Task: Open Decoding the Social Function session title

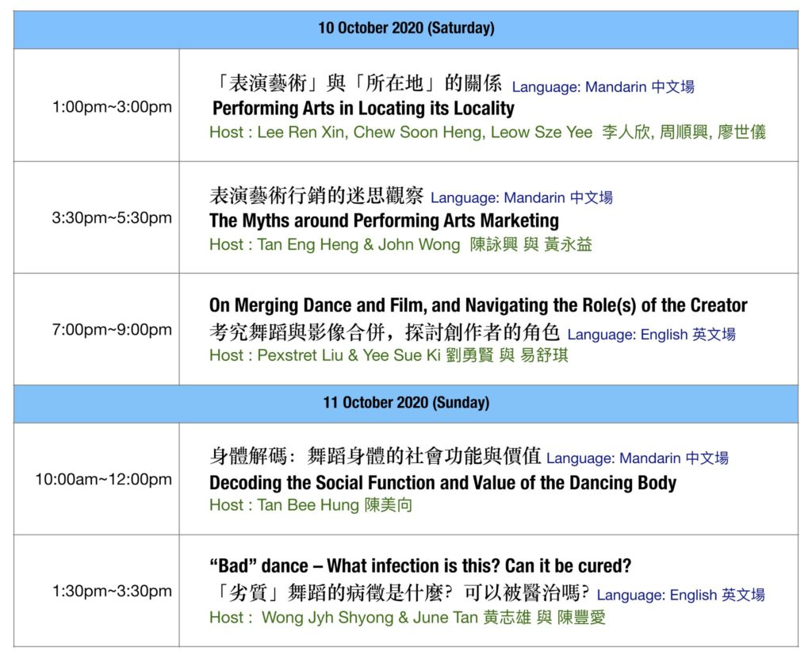Action: pyautogui.click(x=442, y=483)
